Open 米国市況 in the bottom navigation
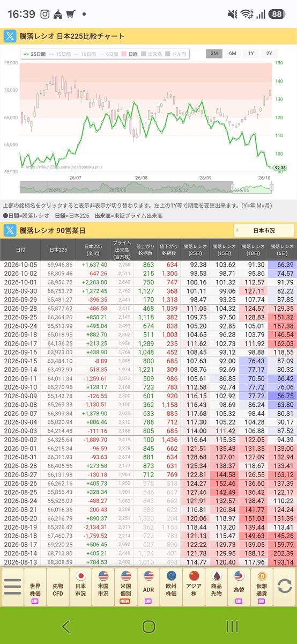Viewport: 297px width, 644px height. pos(103,586)
